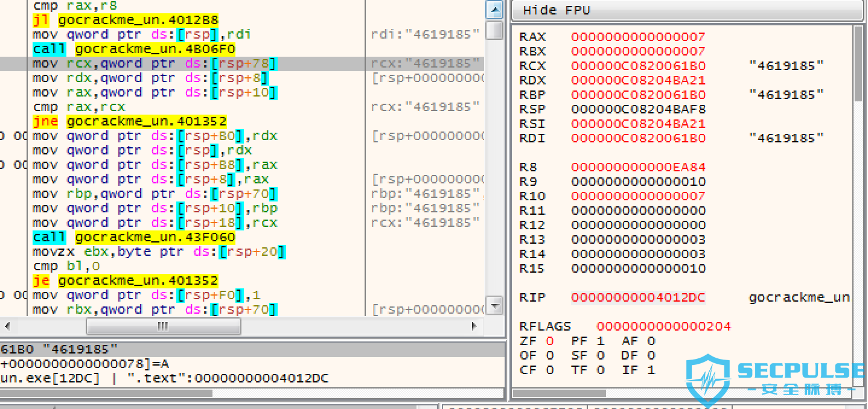Select RCX register value 000000C0820061B0
Screen dimensions: 868x409
638,66
